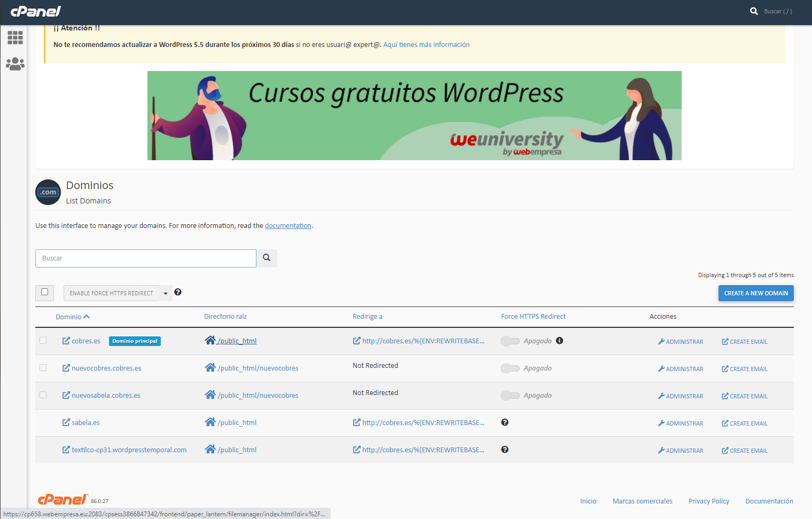812x519 pixels.
Task: Click the domain Buscar search field
Action: pos(146,258)
